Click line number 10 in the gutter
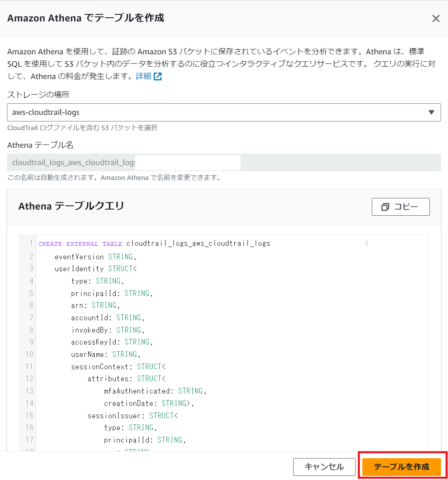Viewport: 448px width, 480px height. click(29, 354)
